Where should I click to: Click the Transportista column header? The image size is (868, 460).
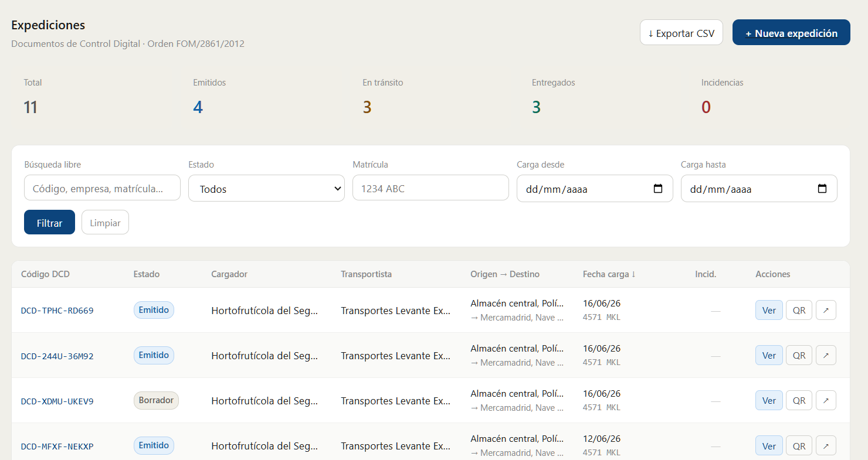coord(366,274)
